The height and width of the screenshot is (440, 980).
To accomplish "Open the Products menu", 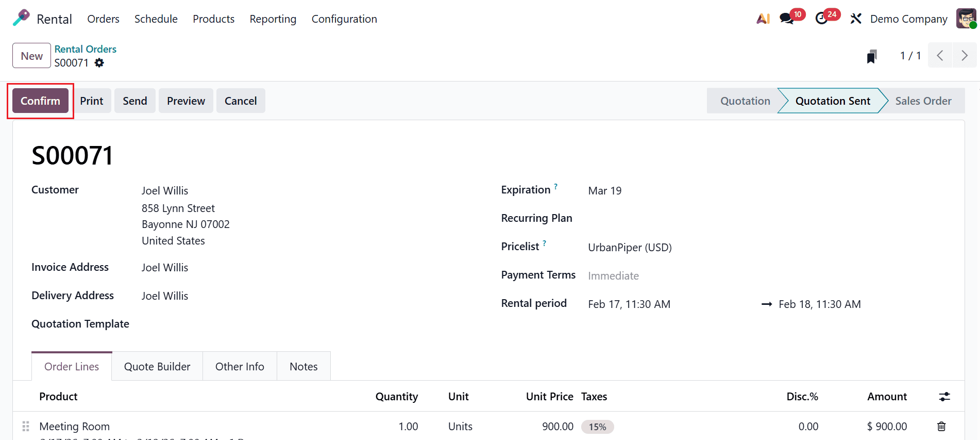I will tap(214, 19).
